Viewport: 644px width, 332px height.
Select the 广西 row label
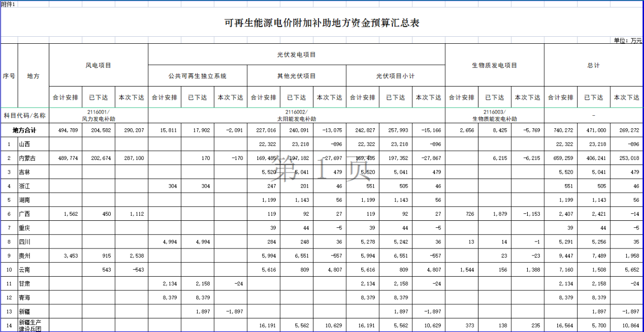pyautogui.click(x=25, y=214)
